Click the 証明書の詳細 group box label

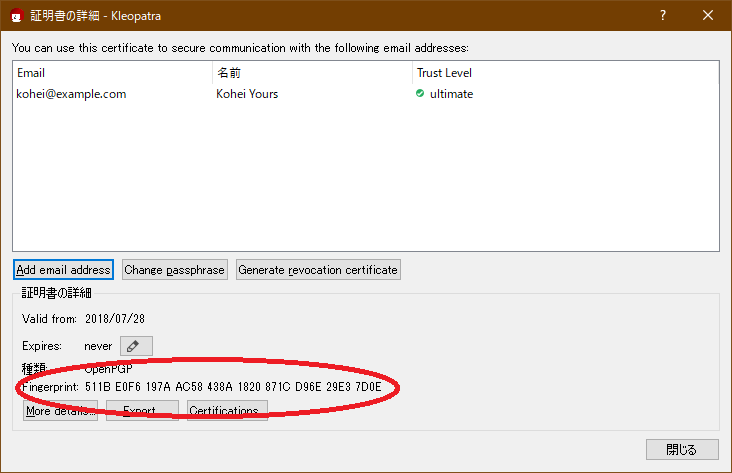click(x=56, y=293)
